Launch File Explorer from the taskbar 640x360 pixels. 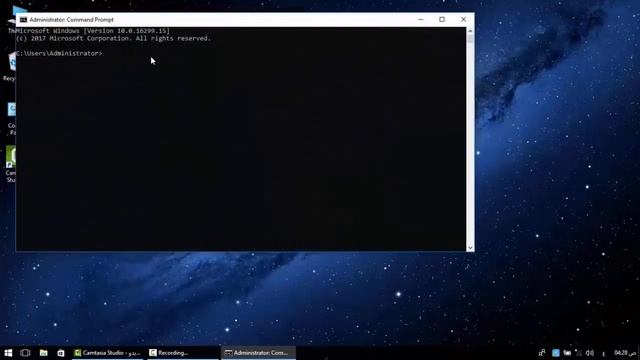[x=43, y=353]
